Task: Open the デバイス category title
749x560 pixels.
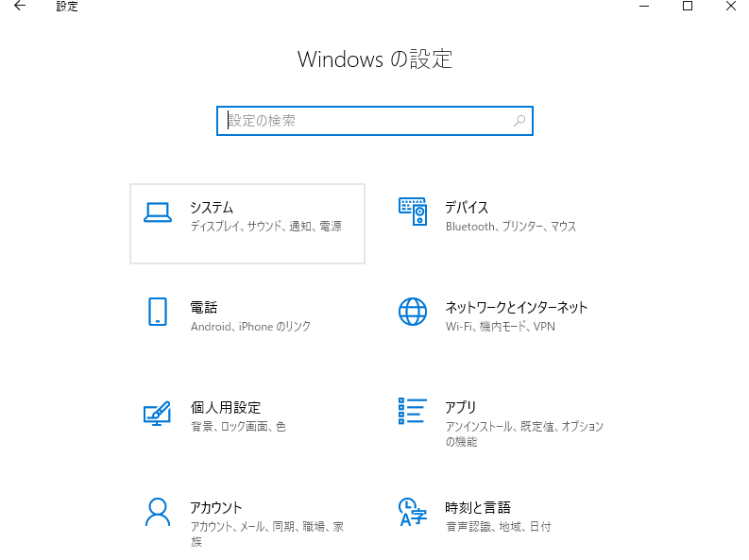Action: click(467, 208)
